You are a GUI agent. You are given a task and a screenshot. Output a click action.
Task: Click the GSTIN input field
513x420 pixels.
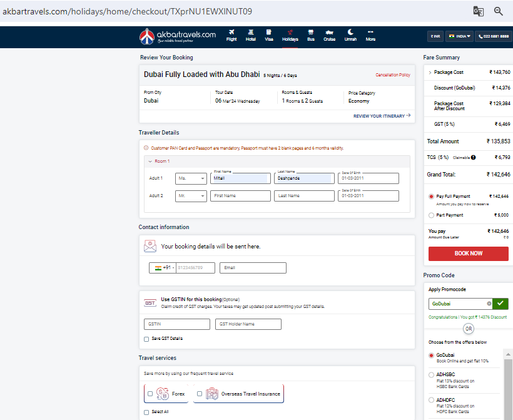tap(176, 324)
